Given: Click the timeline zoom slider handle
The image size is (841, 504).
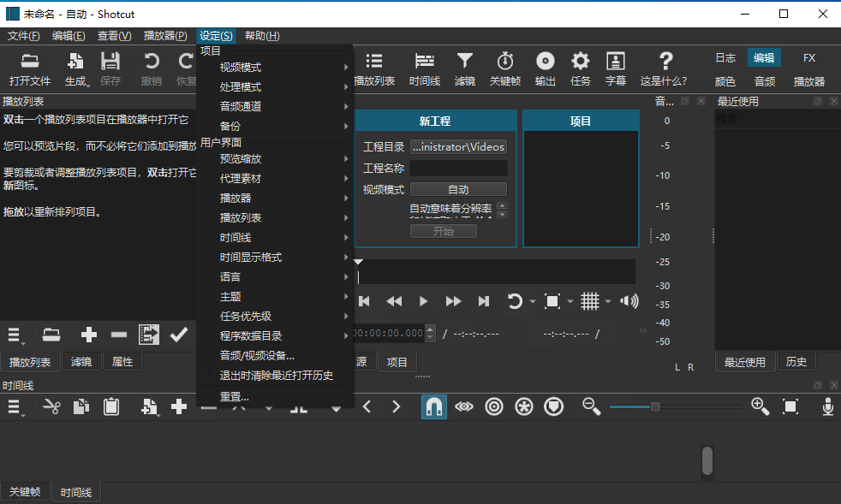Looking at the screenshot, I should tap(655, 407).
